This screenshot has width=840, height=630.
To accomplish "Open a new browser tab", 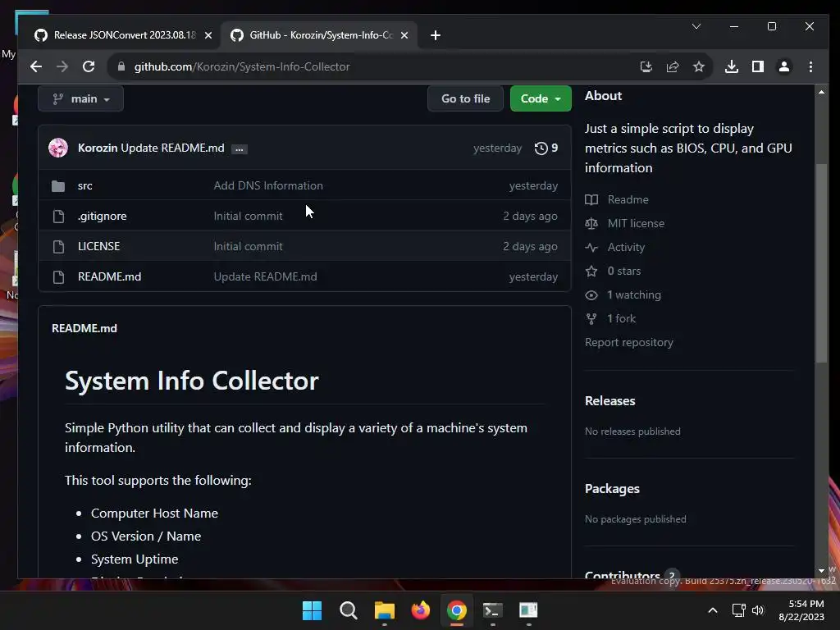I will coord(436,35).
